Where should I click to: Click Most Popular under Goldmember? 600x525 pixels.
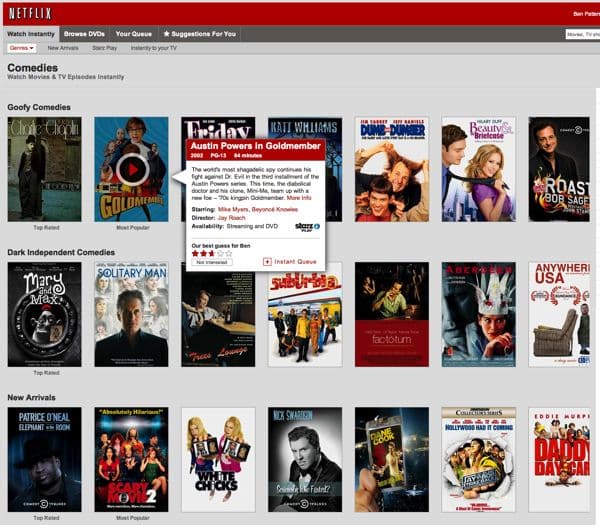pos(133,228)
